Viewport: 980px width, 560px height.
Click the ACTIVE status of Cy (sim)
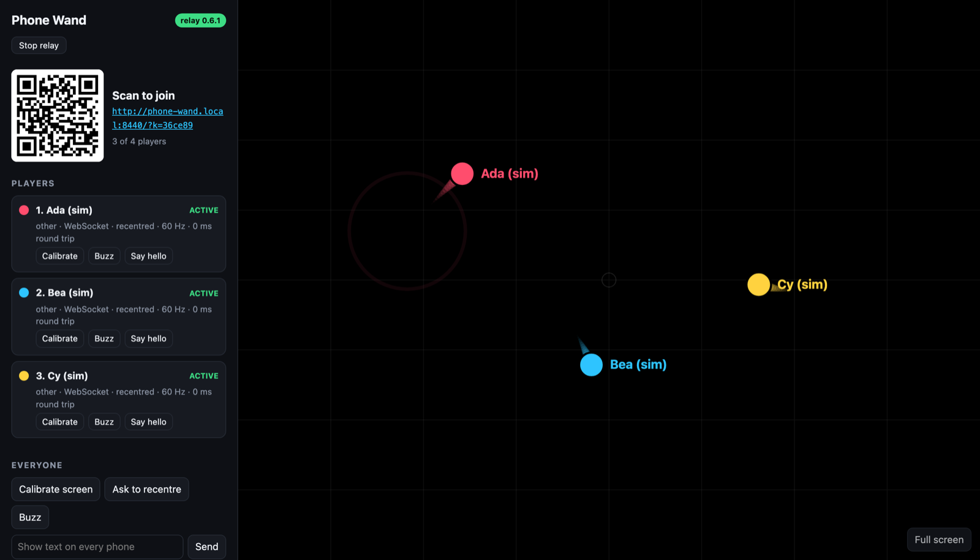point(204,376)
